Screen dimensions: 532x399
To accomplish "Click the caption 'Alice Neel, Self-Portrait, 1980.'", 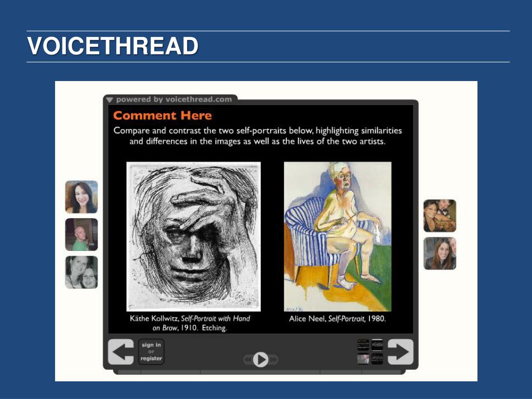I will pos(338,318).
